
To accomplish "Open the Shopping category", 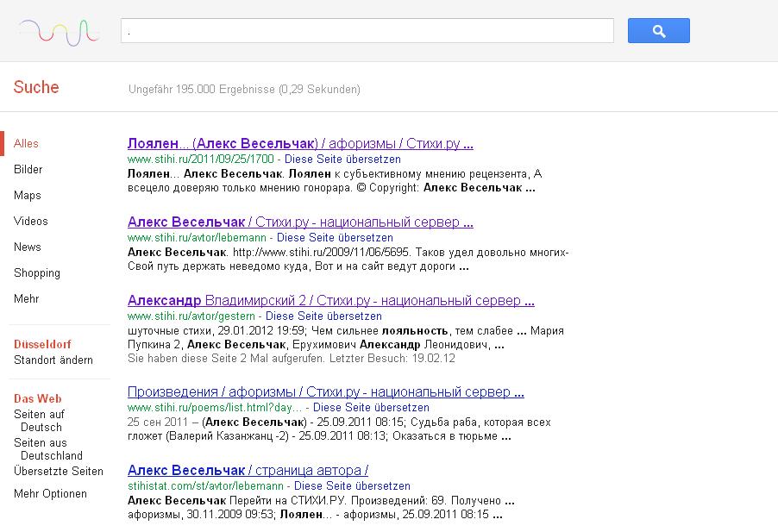I will tap(36, 273).
